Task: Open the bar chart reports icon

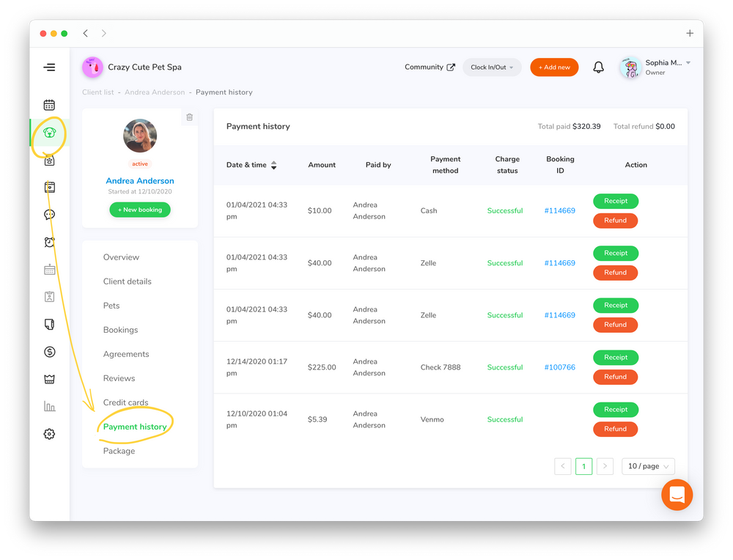Action: [x=49, y=405]
